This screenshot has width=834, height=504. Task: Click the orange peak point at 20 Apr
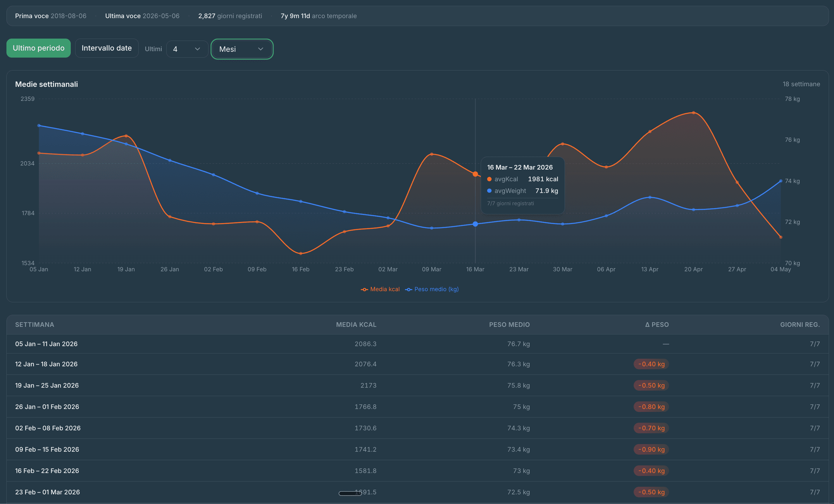click(694, 113)
